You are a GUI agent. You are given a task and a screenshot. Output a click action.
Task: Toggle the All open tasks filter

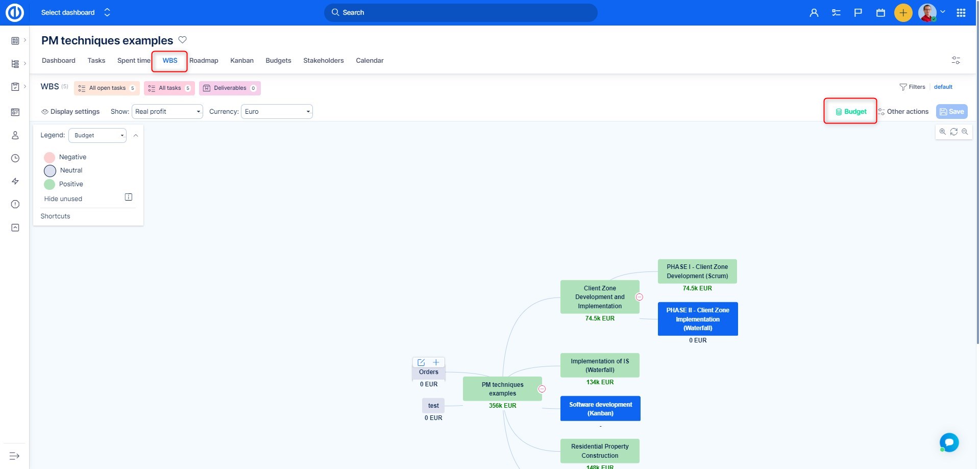pyautogui.click(x=107, y=88)
